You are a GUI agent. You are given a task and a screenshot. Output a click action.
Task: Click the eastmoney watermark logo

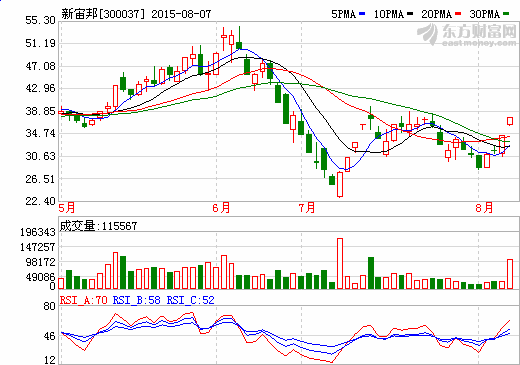pyautogui.click(x=467, y=35)
